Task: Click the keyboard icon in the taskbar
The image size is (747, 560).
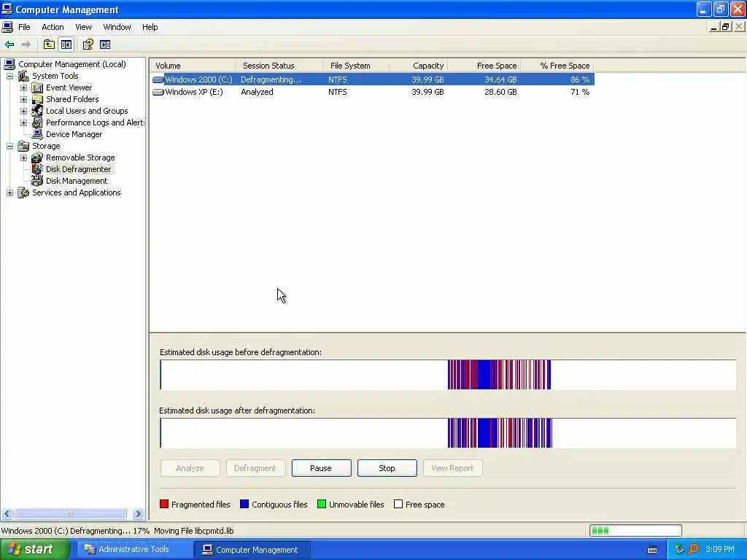Action: 652,550
